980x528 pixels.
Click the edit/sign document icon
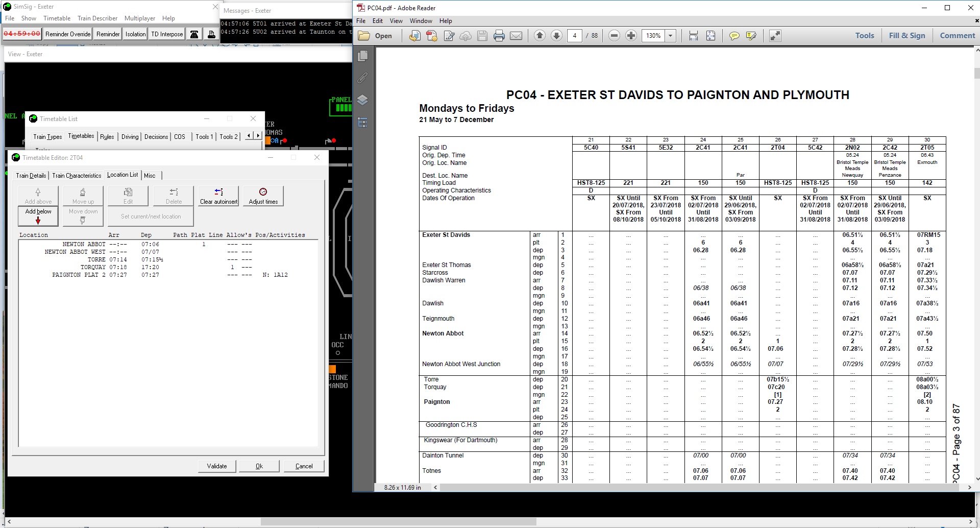pyautogui.click(x=449, y=36)
